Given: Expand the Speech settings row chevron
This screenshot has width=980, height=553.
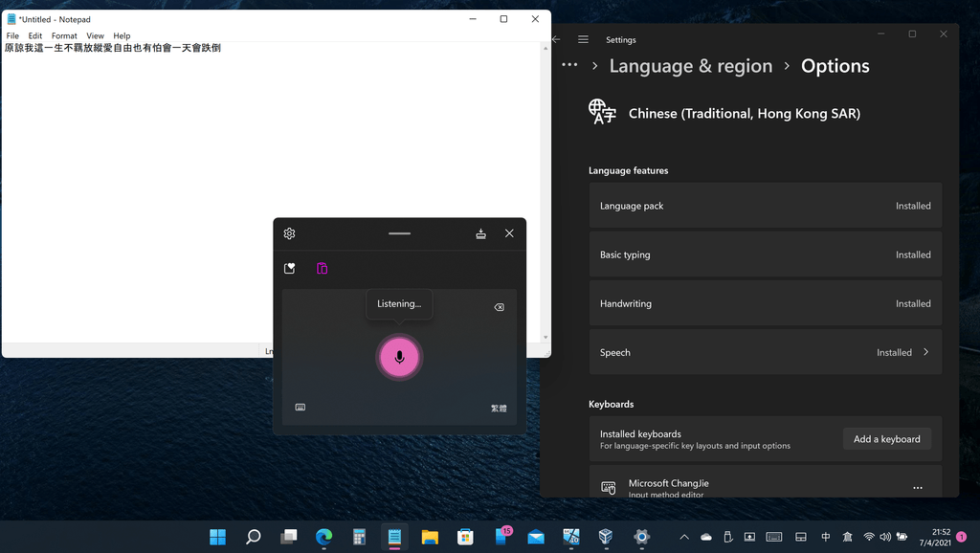Looking at the screenshot, I should [925, 352].
